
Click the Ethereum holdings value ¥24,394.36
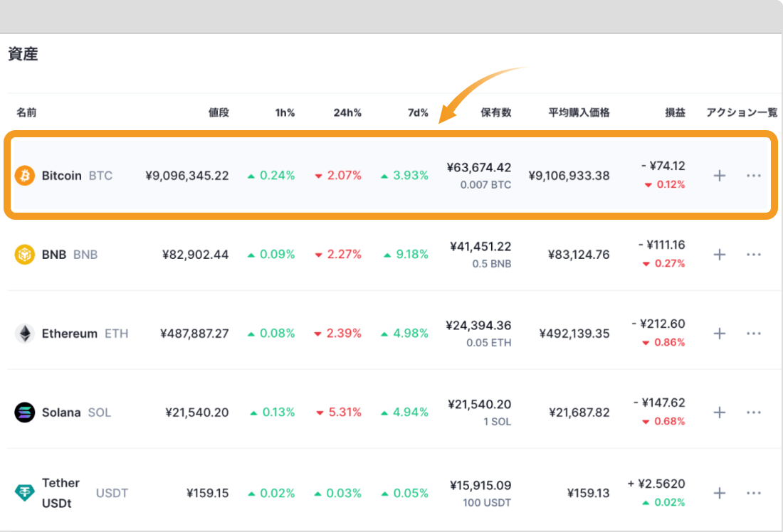478,326
